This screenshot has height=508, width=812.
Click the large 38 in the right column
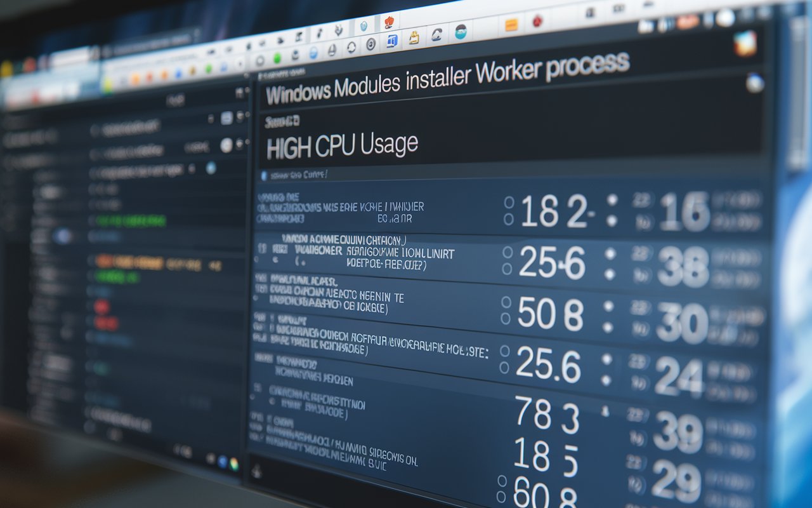pos(683,267)
